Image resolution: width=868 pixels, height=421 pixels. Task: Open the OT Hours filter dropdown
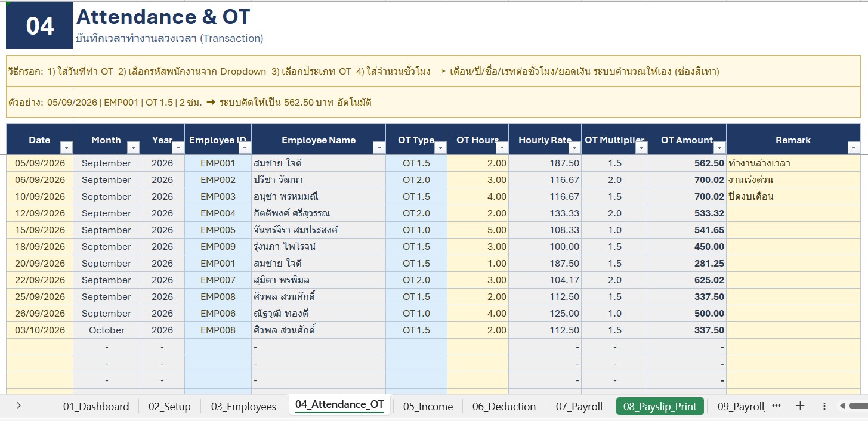[502, 148]
